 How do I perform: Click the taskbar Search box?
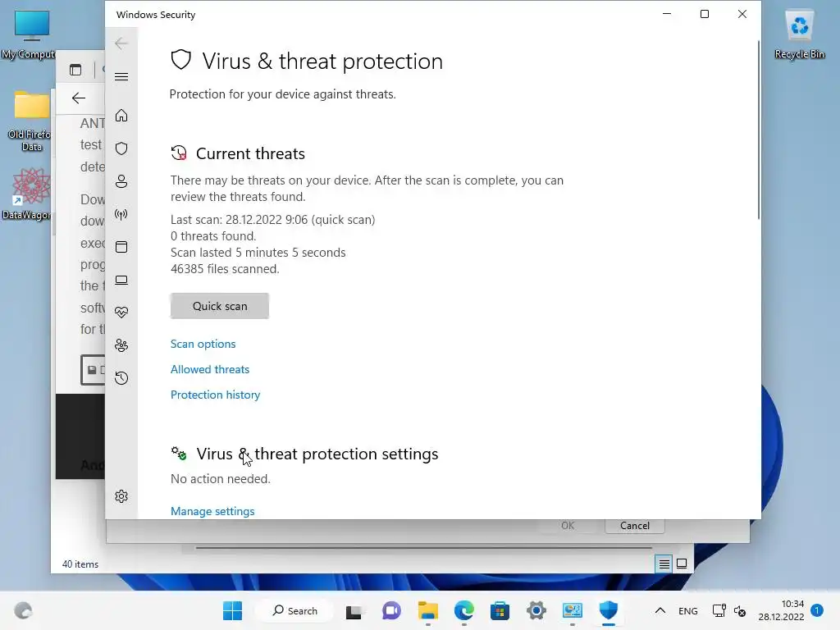point(294,610)
